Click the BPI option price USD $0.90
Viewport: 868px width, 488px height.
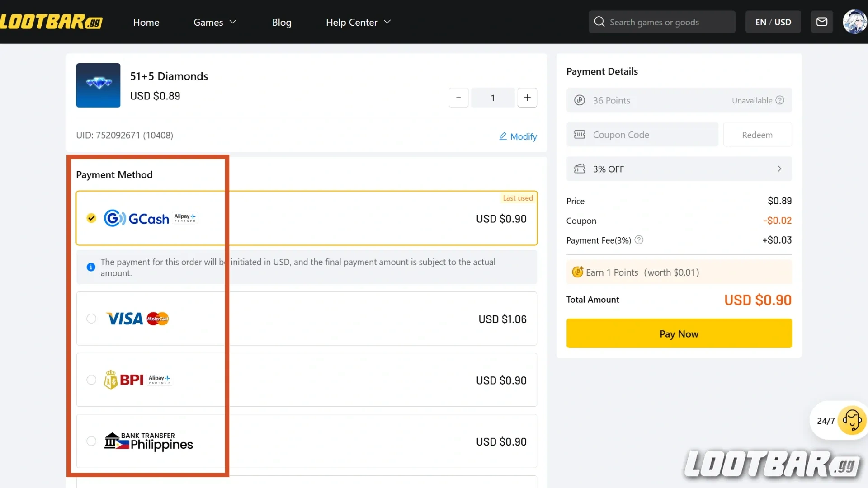point(501,380)
